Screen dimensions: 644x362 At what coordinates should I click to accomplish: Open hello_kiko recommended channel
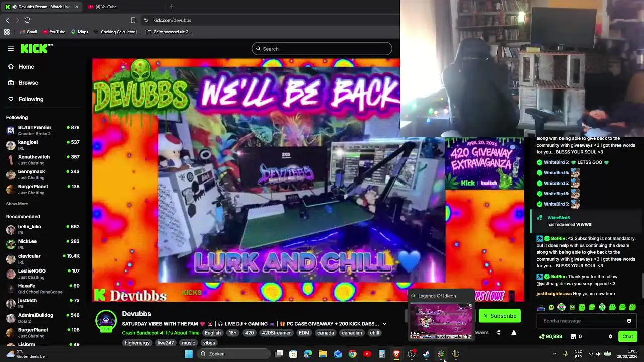click(43, 230)
